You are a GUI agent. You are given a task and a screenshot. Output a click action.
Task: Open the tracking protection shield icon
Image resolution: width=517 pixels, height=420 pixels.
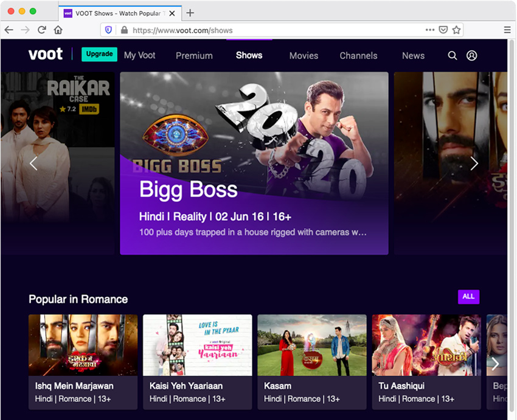108,30
